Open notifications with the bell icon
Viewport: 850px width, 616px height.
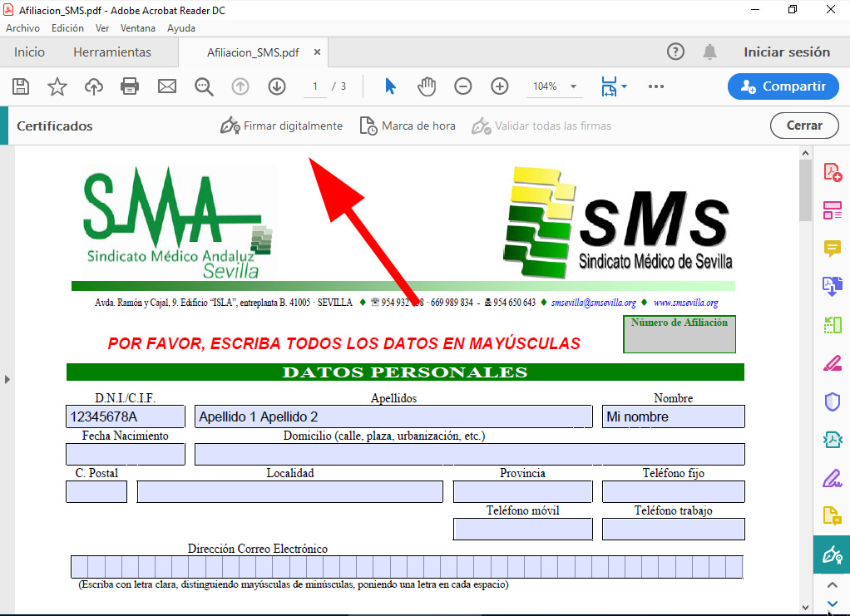tap(709, 52)
